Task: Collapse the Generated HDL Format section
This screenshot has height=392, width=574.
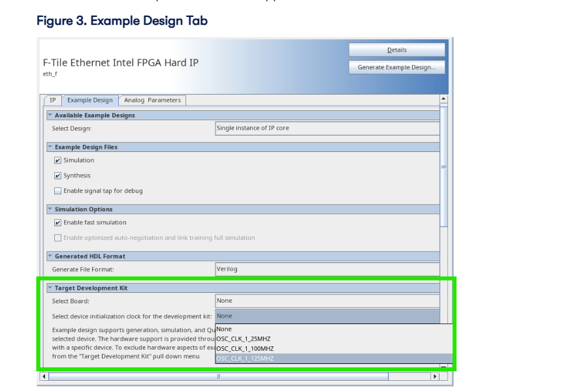Action: [x=50, y=256]
